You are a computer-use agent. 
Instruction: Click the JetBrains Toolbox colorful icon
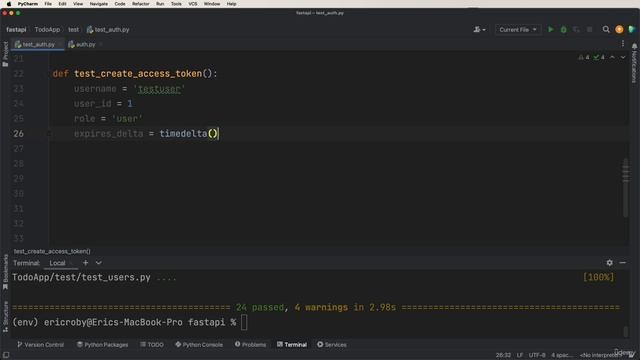point(632,29)
